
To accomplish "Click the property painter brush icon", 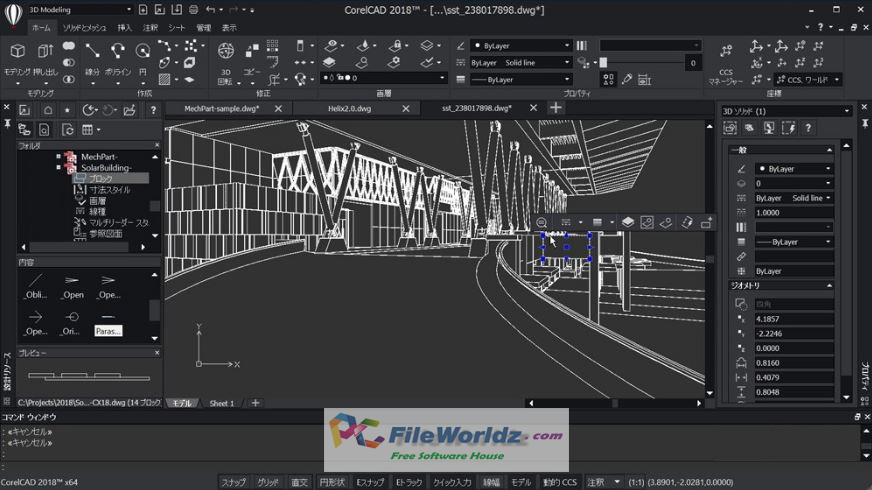I will [627, 80].
